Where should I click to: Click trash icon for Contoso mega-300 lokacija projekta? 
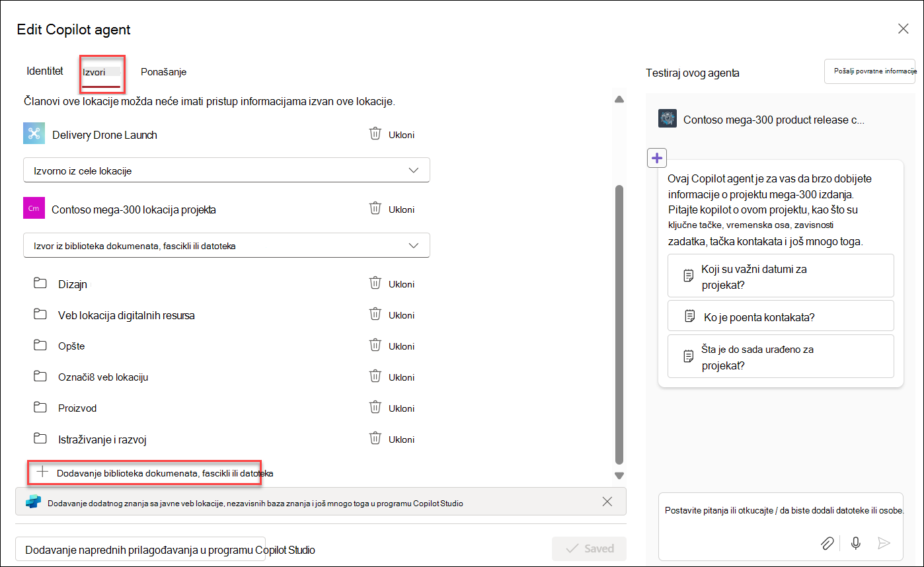point(375,209)
